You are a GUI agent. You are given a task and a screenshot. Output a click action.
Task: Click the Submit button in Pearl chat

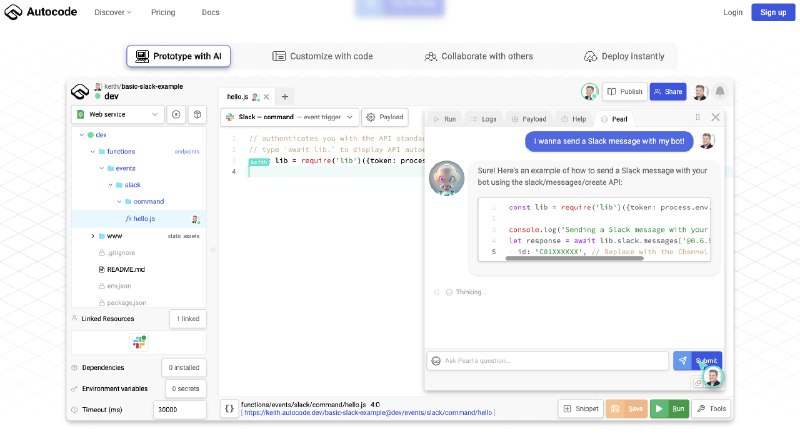coord(697,361)
